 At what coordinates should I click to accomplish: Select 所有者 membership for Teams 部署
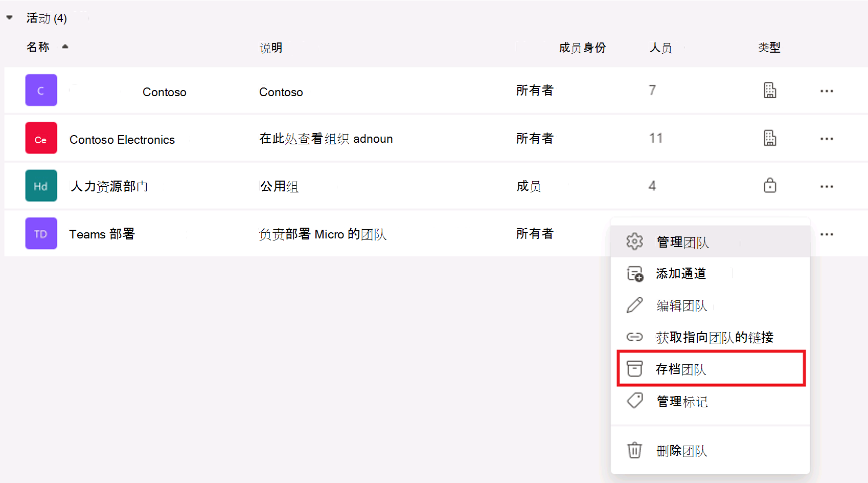coord(535,234)
